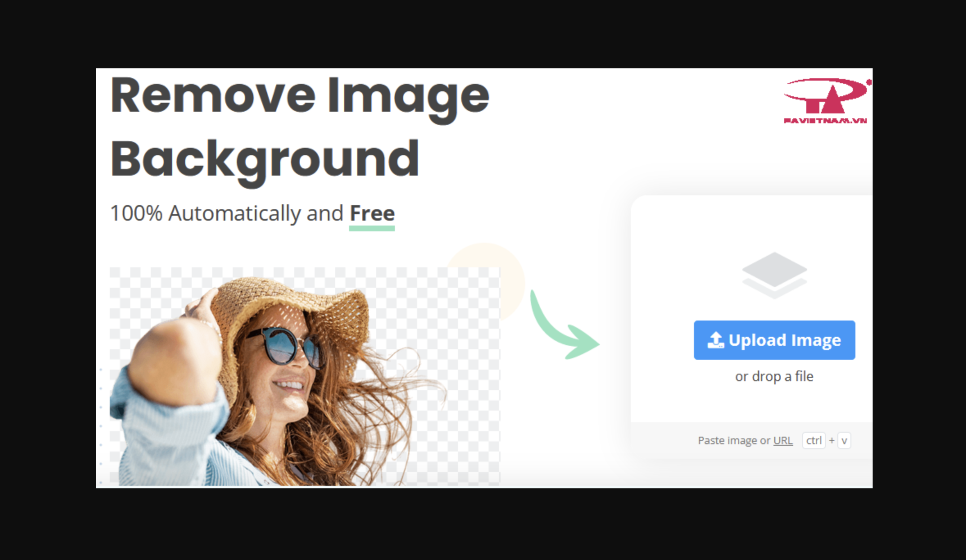Click the 'v' key hint
This screenshot has height=560, width=966.
844,440
